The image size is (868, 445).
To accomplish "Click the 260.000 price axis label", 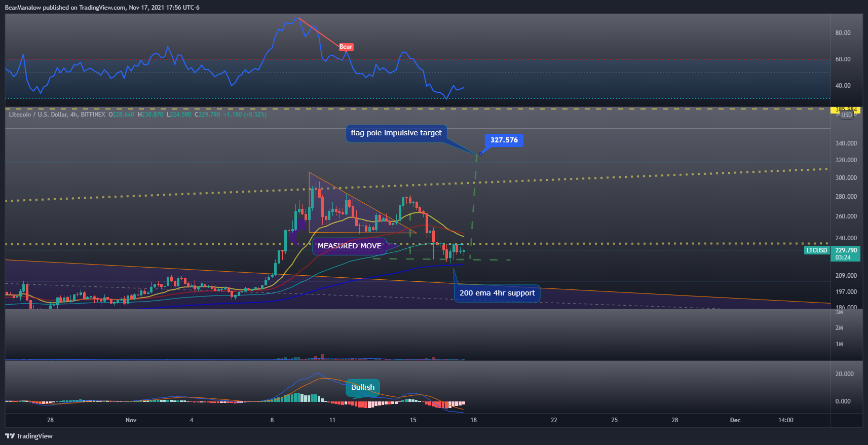I will pyautogui.click(x=846, y=216).
